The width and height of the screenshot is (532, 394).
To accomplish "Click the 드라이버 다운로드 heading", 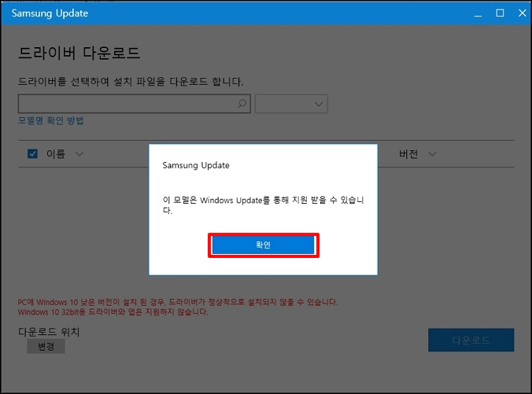I will (79, 53).
